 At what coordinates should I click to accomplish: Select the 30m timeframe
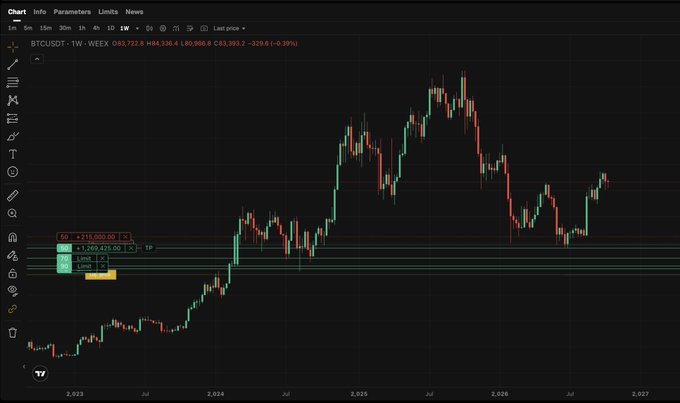point(65,28)
